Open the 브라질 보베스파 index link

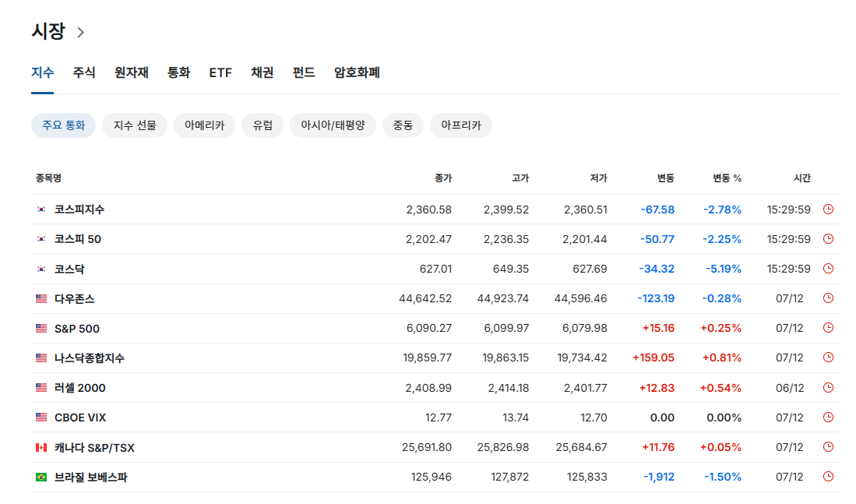90,478
